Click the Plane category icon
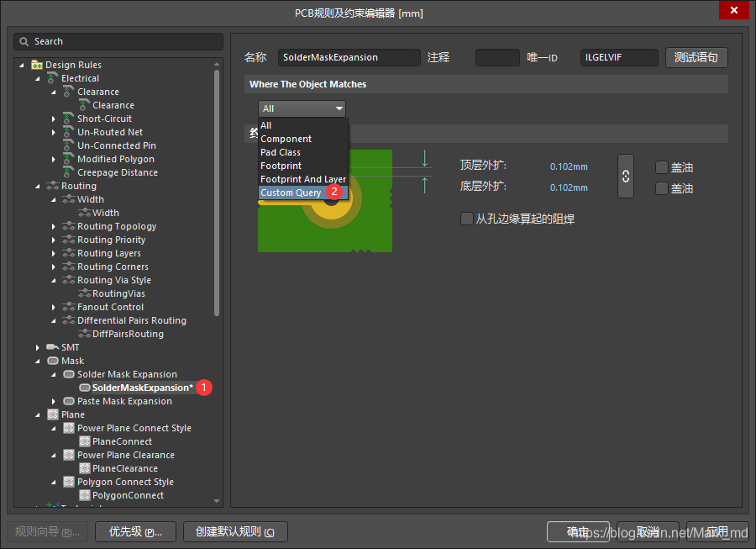This screenshot has height=549, width=756. pos(53,414)
